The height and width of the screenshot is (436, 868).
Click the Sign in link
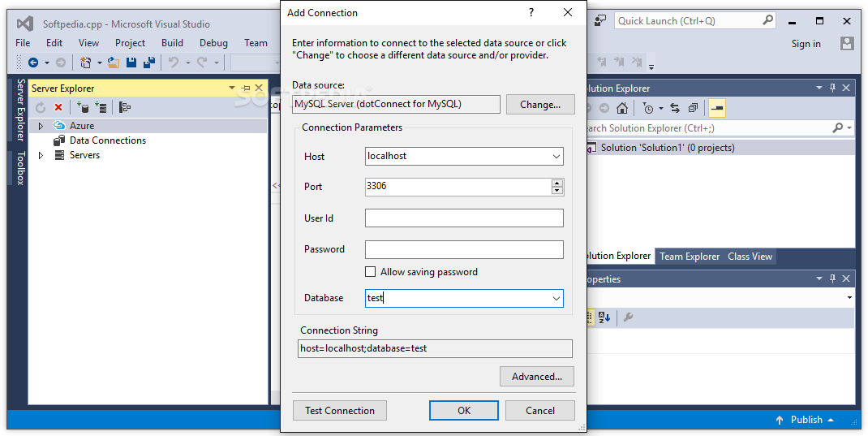(x=806, y=44)
